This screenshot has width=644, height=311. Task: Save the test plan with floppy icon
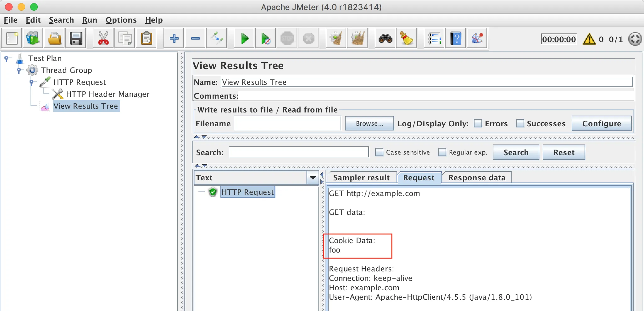pos(76,38)
